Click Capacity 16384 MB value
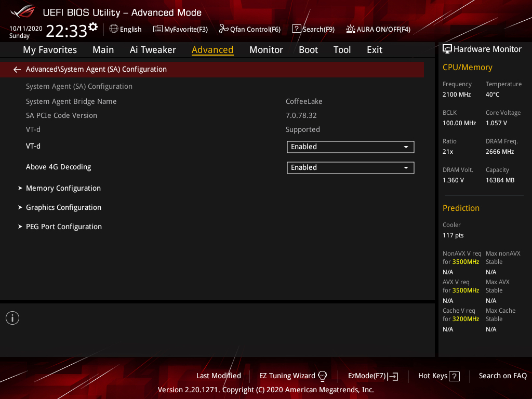 click(x=500, y=180)
